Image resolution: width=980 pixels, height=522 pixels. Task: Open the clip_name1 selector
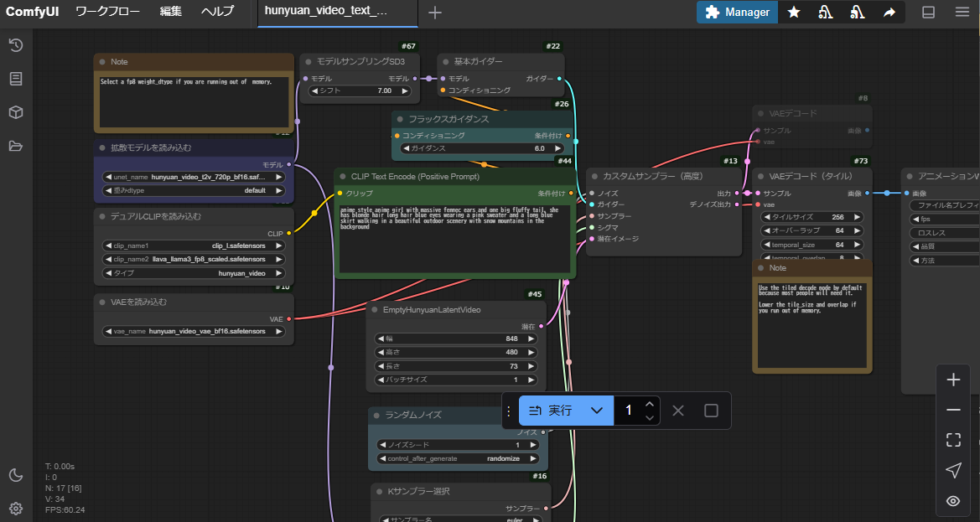194,246
